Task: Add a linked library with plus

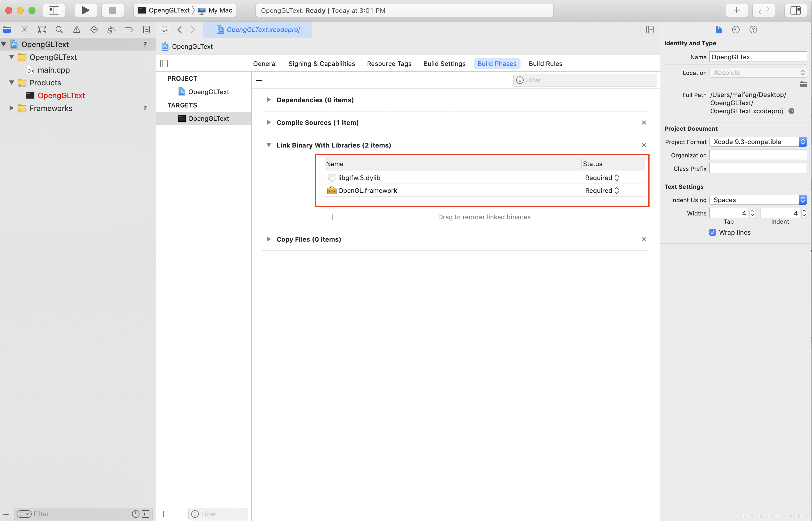Action: coord(333,217)
